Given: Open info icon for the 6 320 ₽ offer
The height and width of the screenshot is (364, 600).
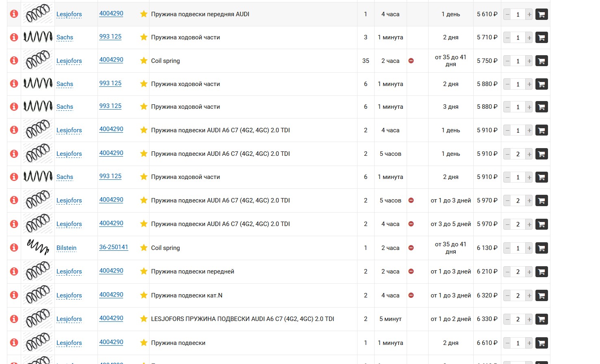Looking at the screenshot, I should click(x=14, y=295).
